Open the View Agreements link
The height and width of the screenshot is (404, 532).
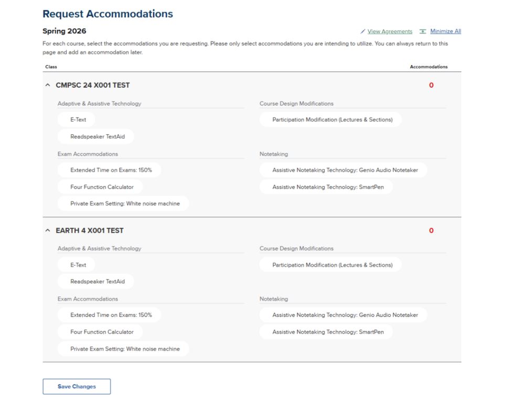(389, 31)
